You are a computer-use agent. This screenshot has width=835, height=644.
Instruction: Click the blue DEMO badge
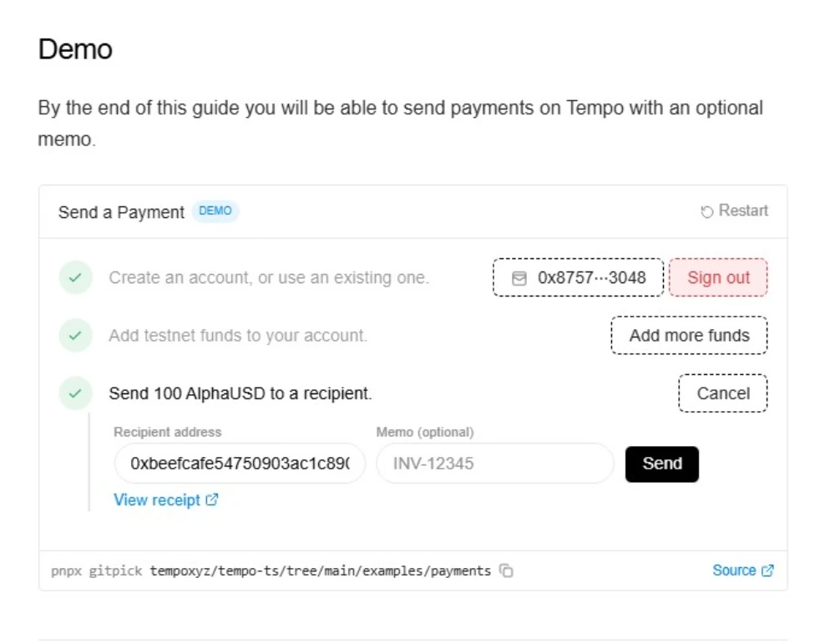click(215, 211)
